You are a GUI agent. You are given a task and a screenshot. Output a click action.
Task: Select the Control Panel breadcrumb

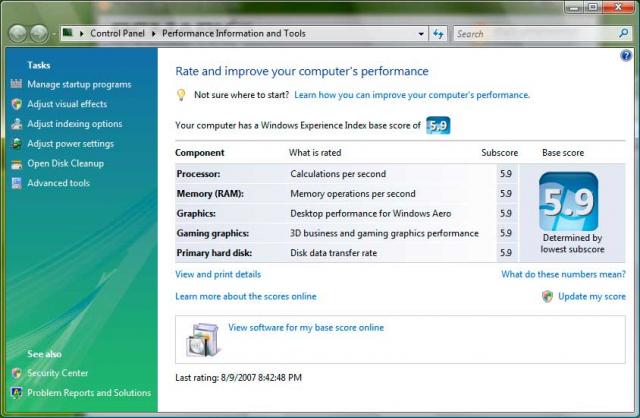118,33
